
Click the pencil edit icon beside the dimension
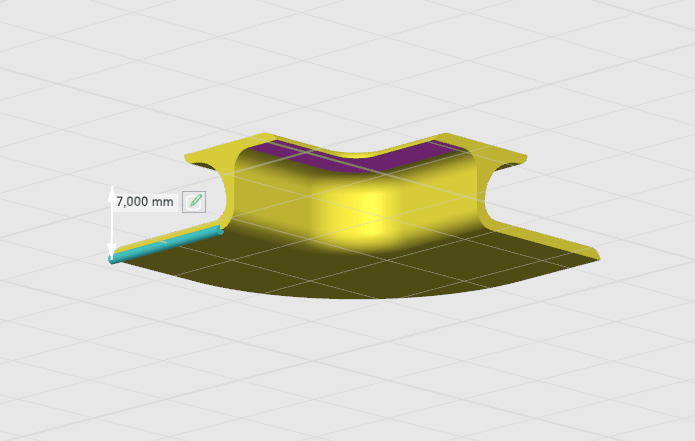coord(195,201)
